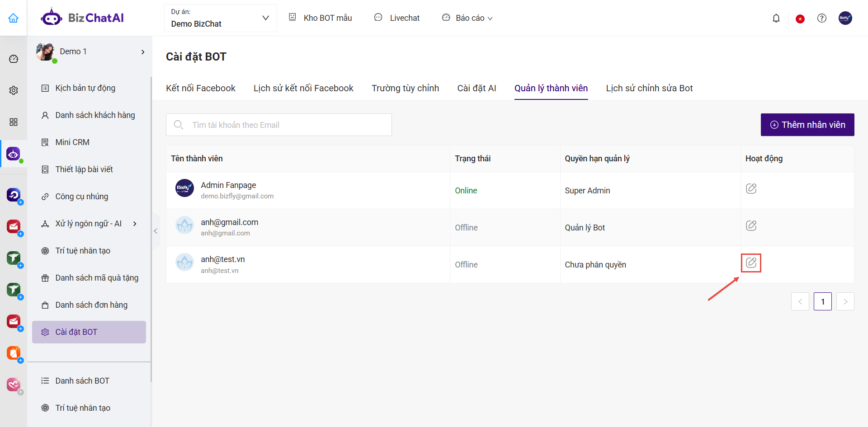
Task: Open the grid apps icon in left rail
Action: (14, 122)
